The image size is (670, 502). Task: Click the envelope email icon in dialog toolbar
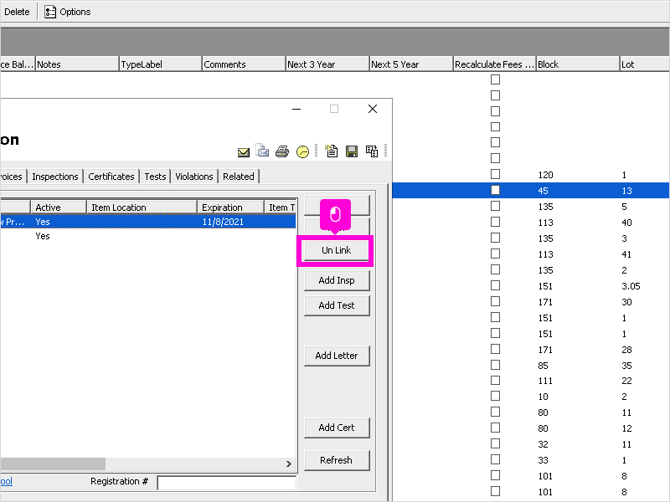coord(244,152)
